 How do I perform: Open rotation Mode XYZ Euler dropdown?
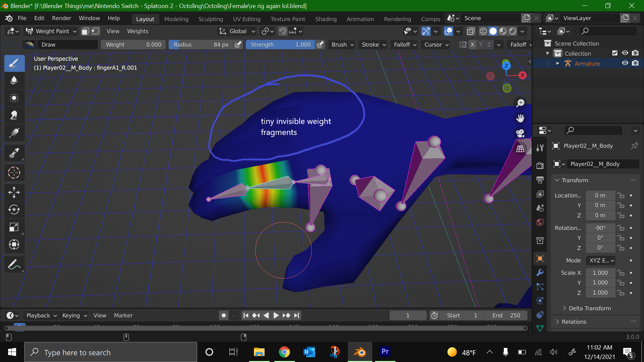(601, 260)
